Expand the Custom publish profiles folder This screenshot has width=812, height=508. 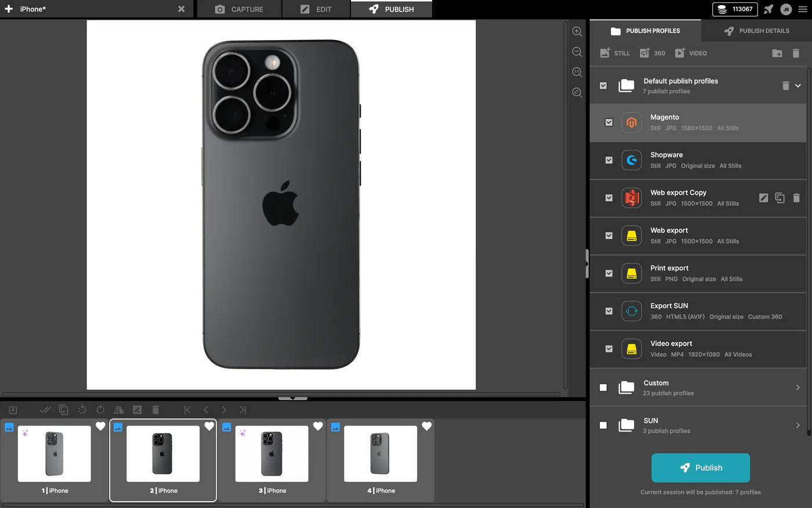point(798,387)
